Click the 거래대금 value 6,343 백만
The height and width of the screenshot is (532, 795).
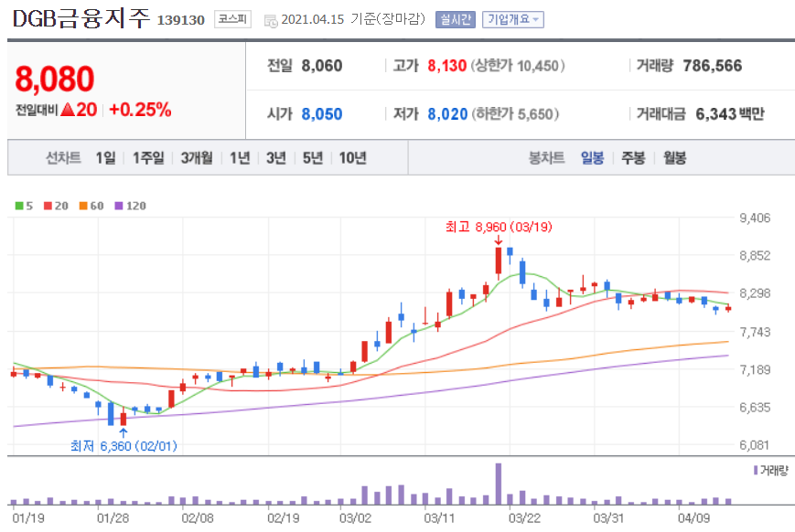(x=730, y=114)
